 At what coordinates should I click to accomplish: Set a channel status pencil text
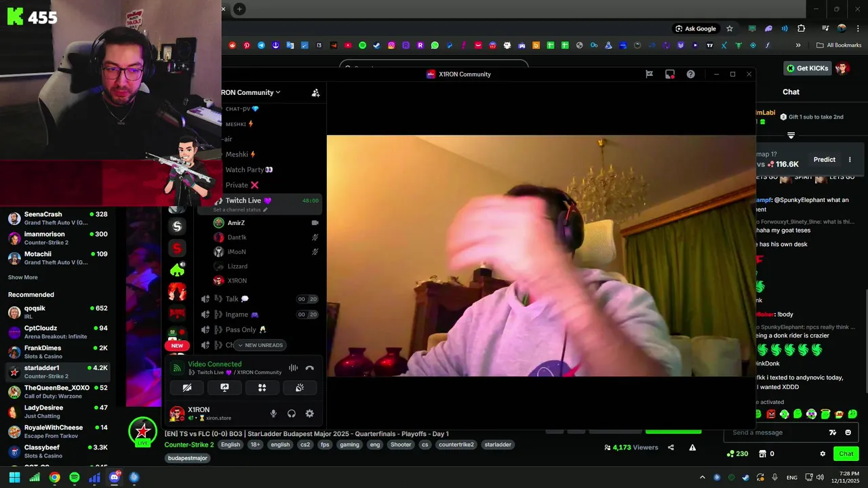(240, 209)
